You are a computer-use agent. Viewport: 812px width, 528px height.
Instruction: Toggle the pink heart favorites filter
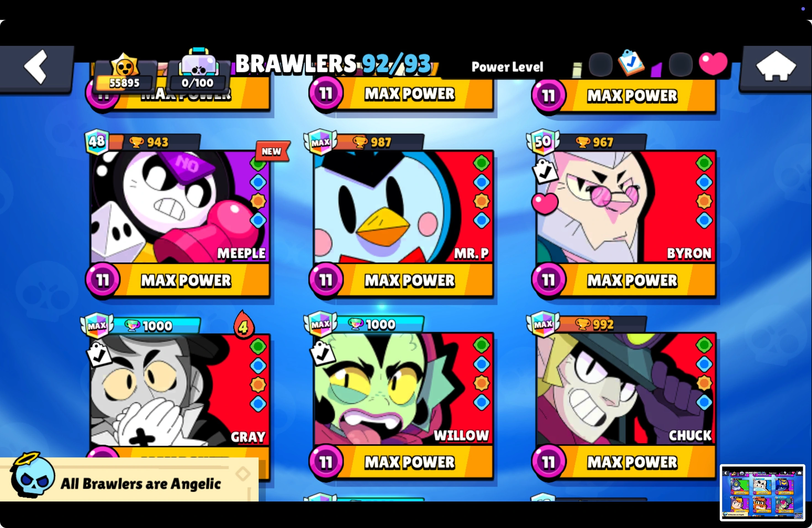[713, 64]
